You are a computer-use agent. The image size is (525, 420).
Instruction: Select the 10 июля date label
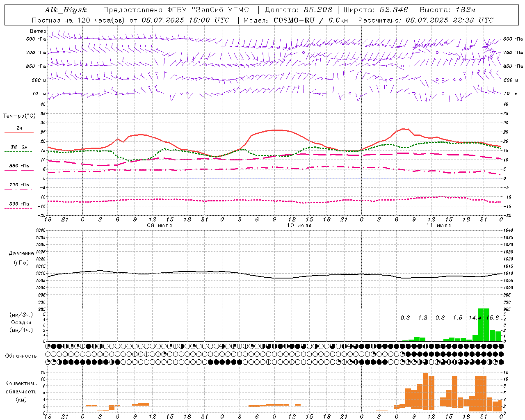pos(299,225)
